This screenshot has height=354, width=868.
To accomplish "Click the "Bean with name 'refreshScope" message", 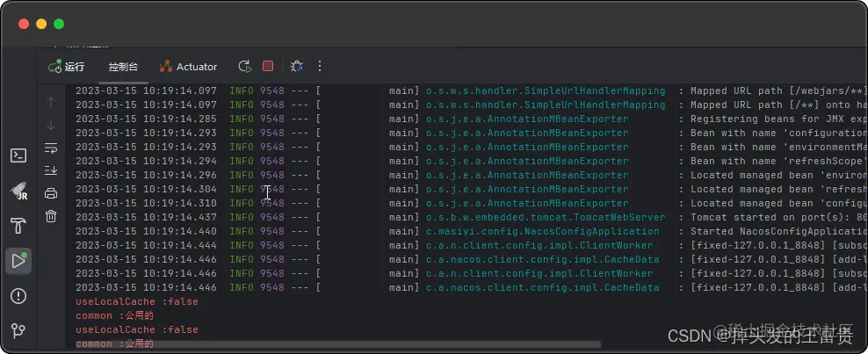I will tap(778, 161).
